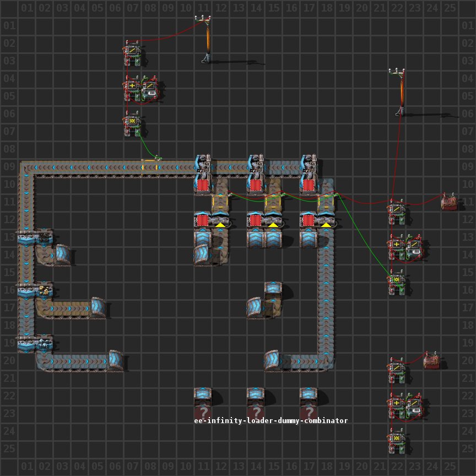Viewport: 476px width, 476px height.
Task: Click yellow triangle marker at column 18, row 12
Action: tap(326, 225)
